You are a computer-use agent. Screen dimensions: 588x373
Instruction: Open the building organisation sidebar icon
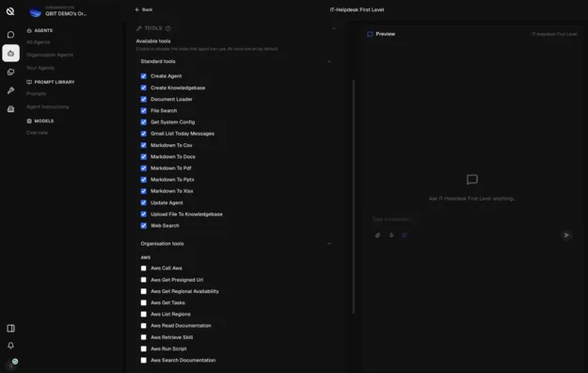pos(11,109)
